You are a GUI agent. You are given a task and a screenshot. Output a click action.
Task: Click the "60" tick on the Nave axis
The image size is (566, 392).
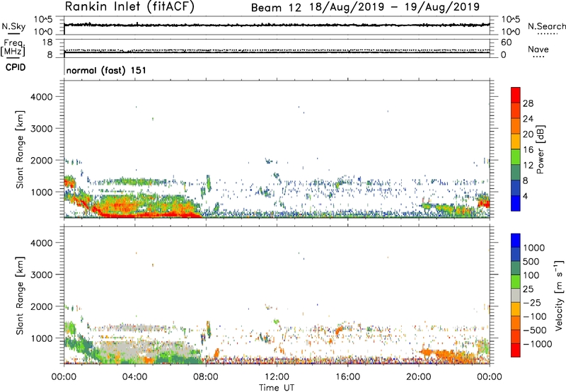click(506, 42)
